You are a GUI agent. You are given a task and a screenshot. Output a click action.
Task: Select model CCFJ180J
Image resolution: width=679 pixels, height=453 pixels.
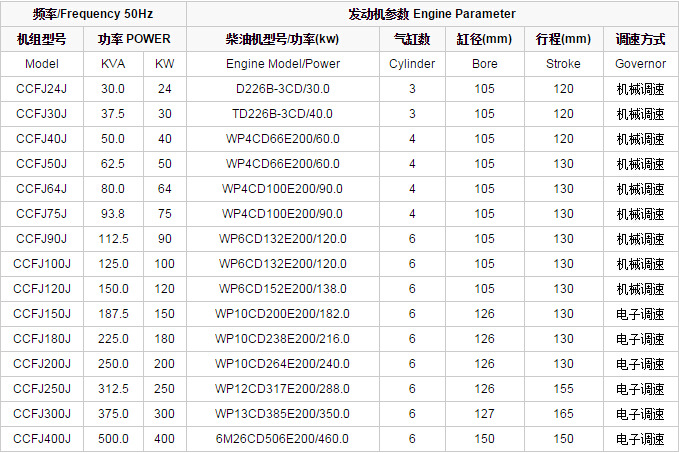(x=42, y=339)
